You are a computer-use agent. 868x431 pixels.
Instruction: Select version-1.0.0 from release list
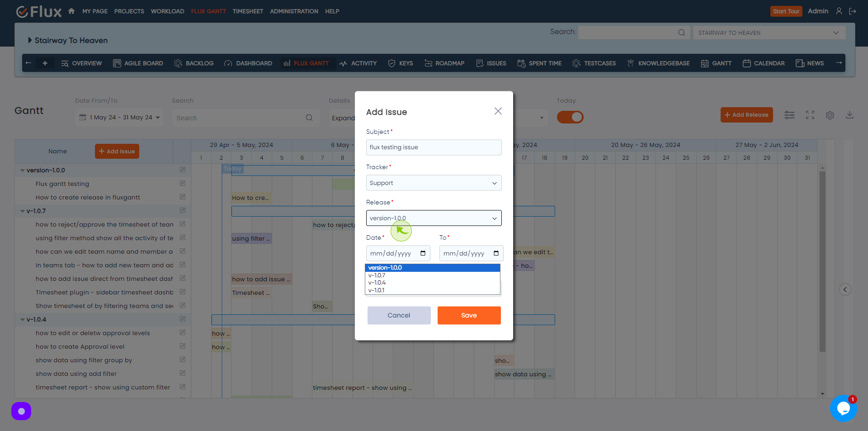(433, 268)
